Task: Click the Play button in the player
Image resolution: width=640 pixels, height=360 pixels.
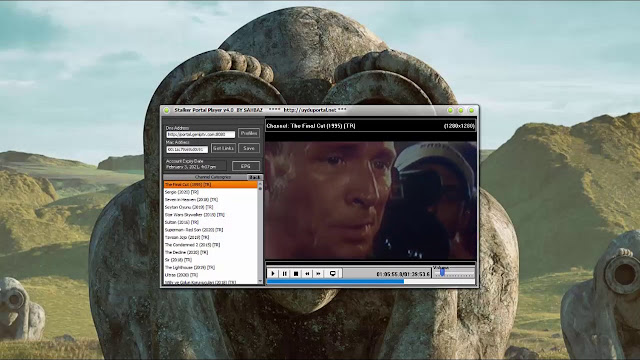Action: 273,273
